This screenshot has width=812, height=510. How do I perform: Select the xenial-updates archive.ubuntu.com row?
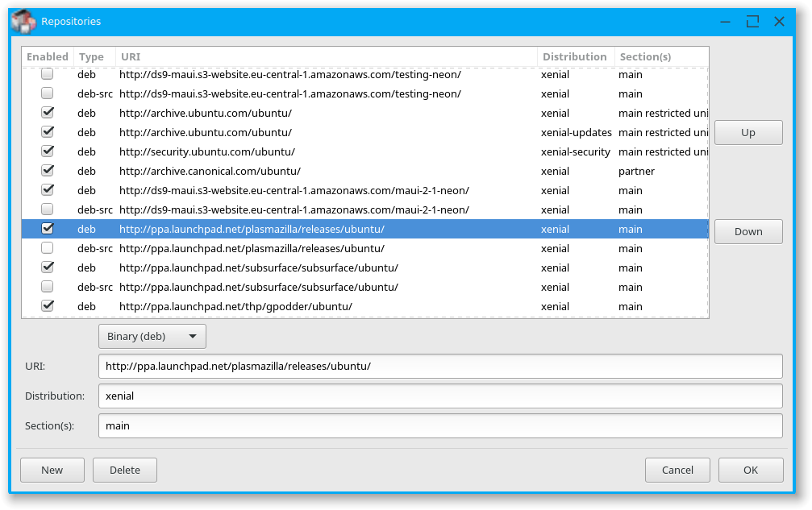click(323, 132)
